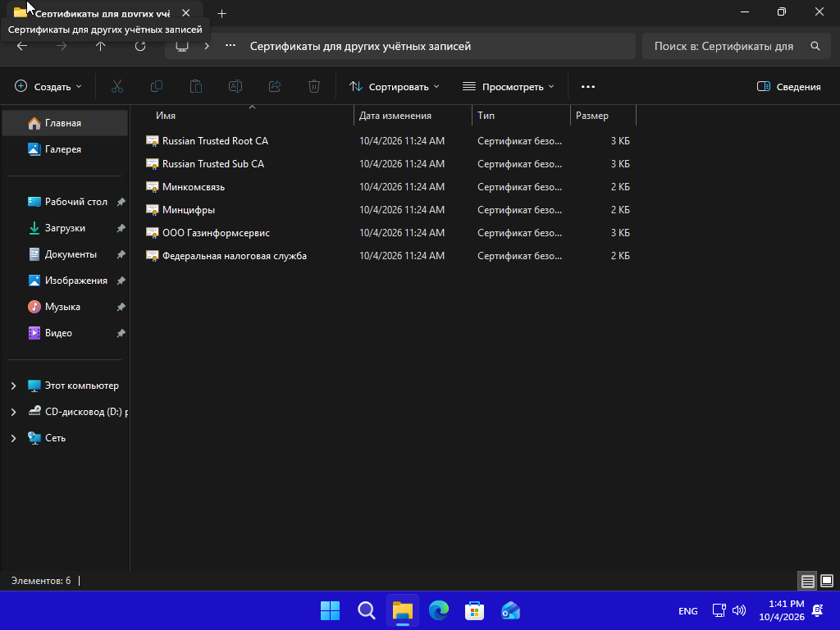Click the Paste clipboard icon
The image size is (840, 630).
click(x=196, y=86)
